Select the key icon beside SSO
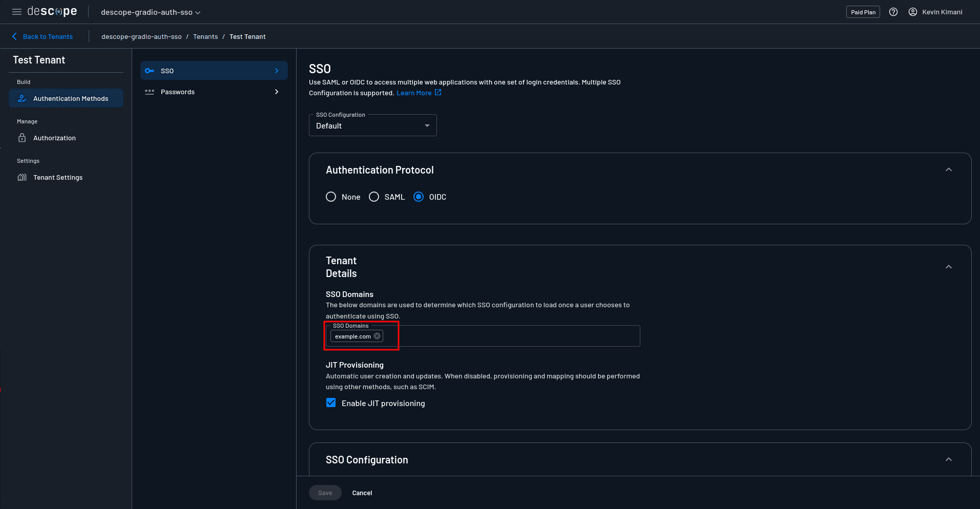The height and width of the screenshot is (509, 980). [150, 71]
